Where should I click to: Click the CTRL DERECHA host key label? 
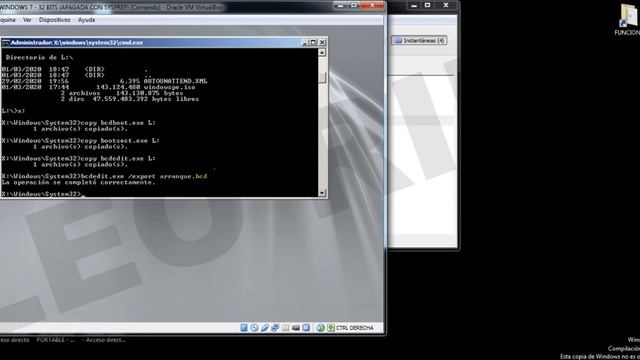click(x=354, y=328)
